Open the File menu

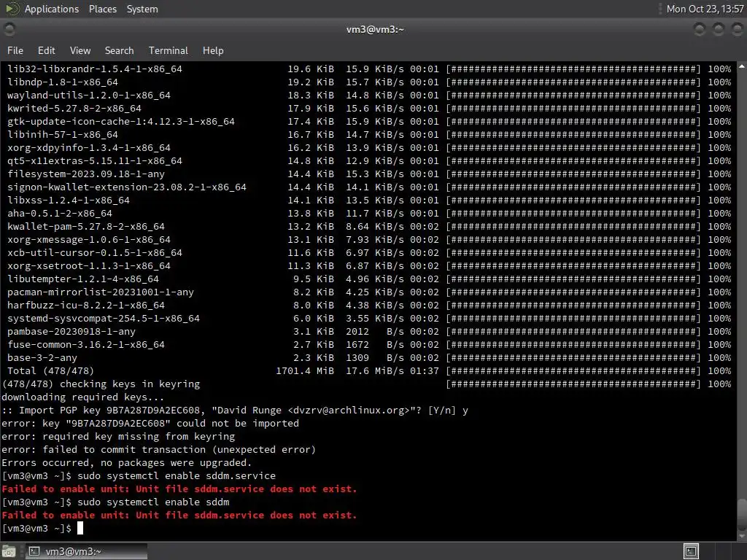coord(15,50)
